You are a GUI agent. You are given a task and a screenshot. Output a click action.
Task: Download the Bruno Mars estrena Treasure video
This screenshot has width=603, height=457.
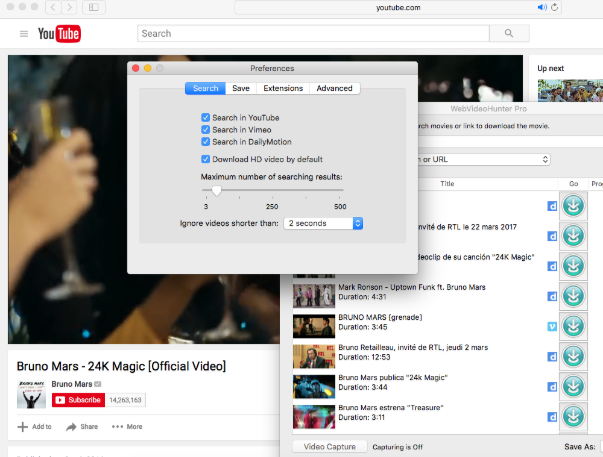click(x=573, y=416)
